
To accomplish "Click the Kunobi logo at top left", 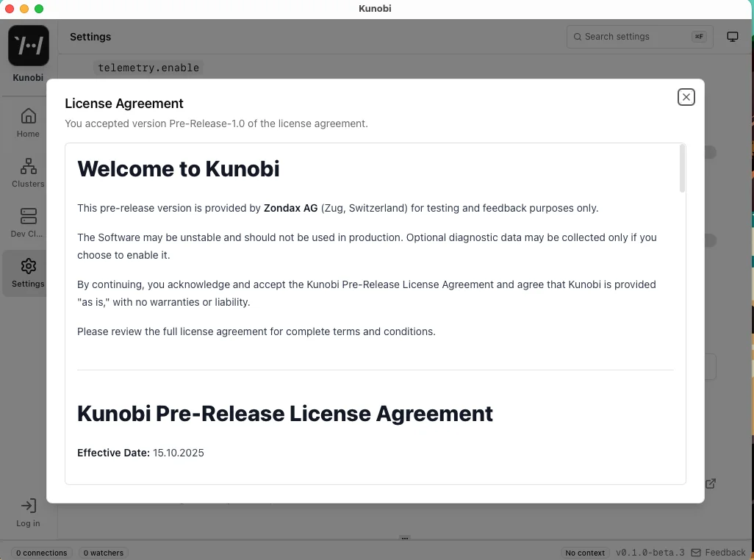I will coord(28,45).
